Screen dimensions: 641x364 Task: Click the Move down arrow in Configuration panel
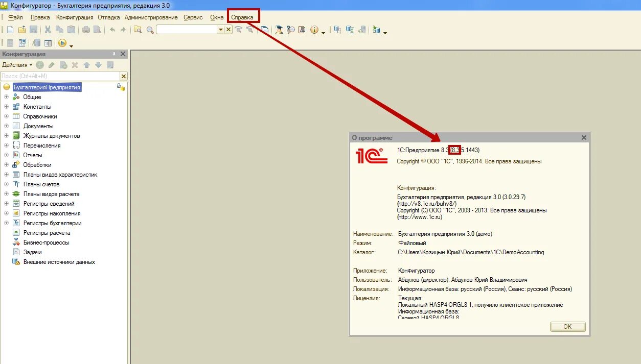pyautogui.click(x=98, y=65)
